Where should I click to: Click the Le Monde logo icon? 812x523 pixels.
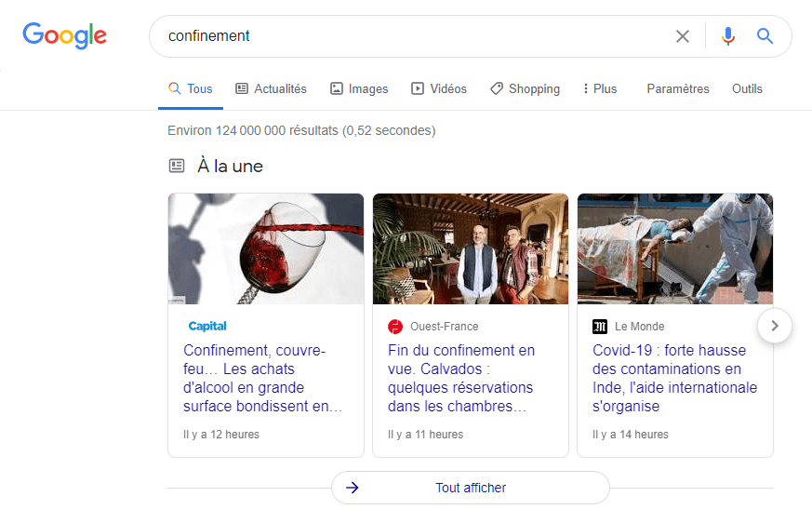600,327
